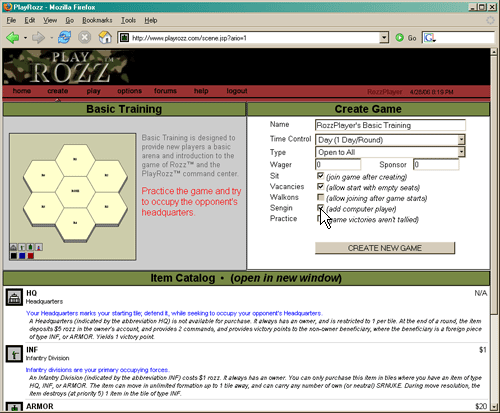Click the ARMOR catalog icon
The image size is (500, 413).
pyautogui.click(x=14, y=407)
